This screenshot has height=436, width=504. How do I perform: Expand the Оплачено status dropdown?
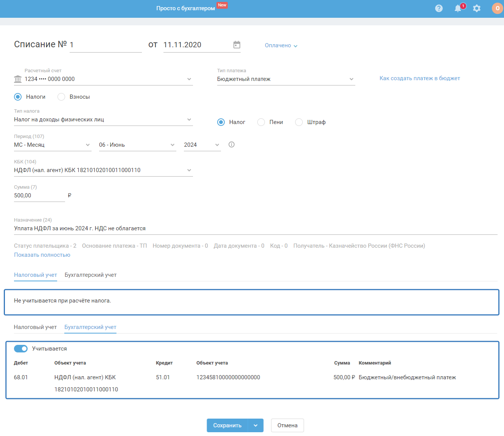(x=281, y=45)
